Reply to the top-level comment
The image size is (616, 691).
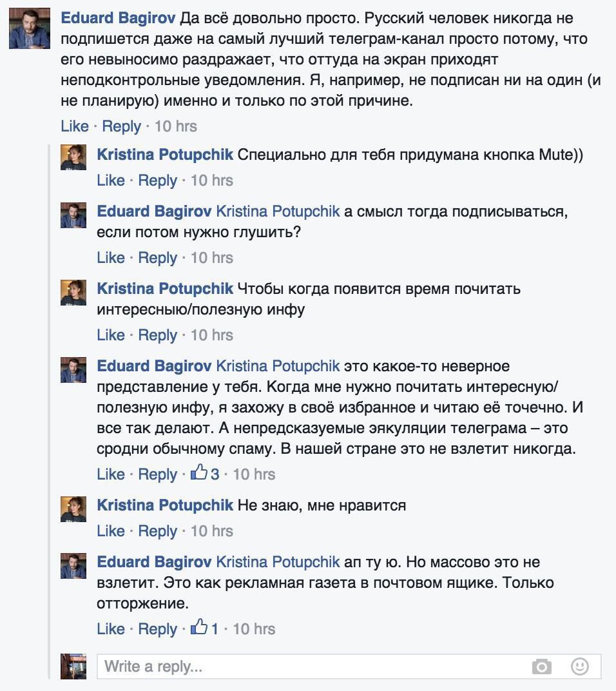tap(121, 126)
